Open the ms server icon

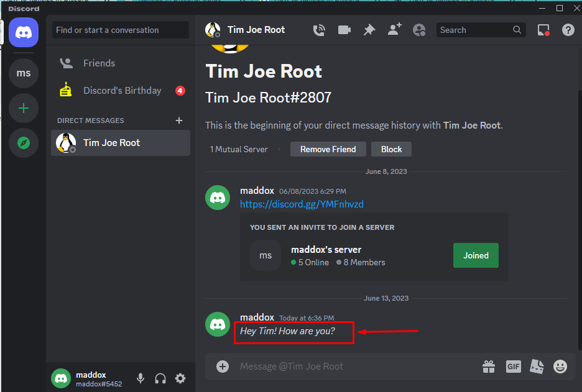point(24,73)
